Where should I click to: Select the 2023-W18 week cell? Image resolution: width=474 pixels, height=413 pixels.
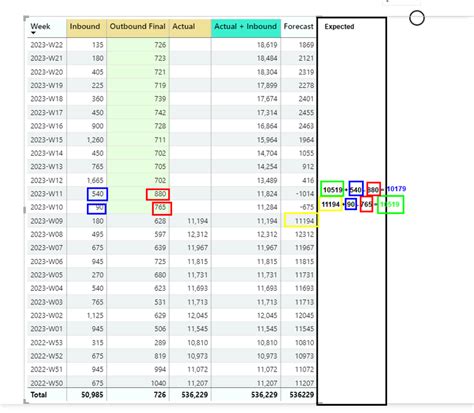pos(46,99)
